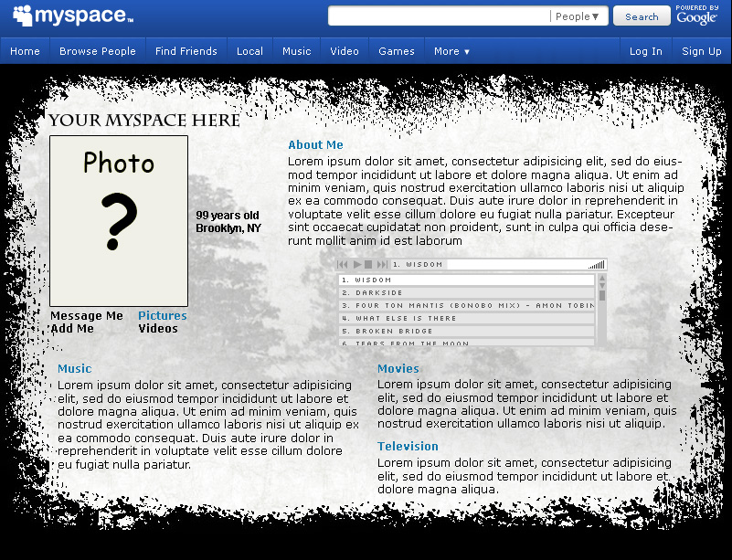Select track 1 Wisdom in the playlist

pyautogui.click(x=466, y=280)
